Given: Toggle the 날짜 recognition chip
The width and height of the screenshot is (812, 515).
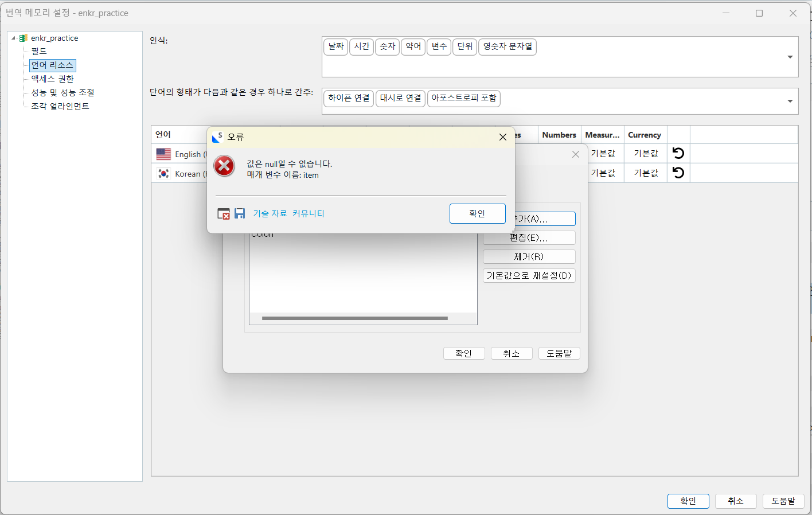Looking at the screenshot, I should pos(336,46).
